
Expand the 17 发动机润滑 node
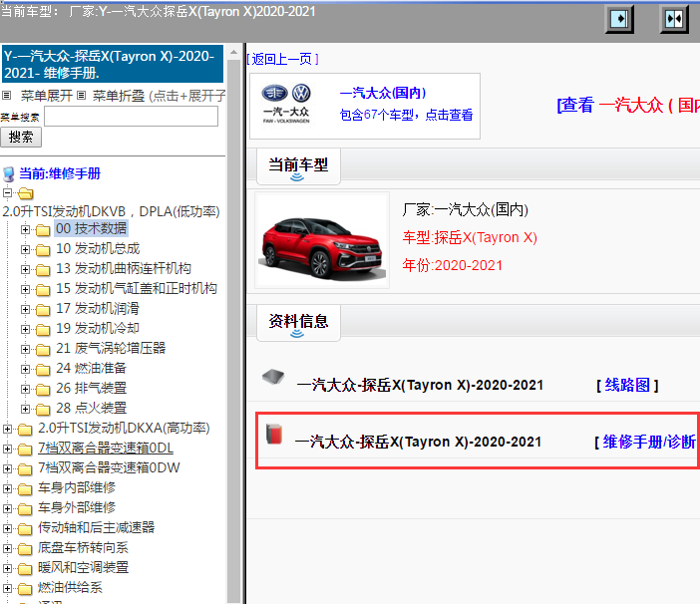click(x=26, y=309)
